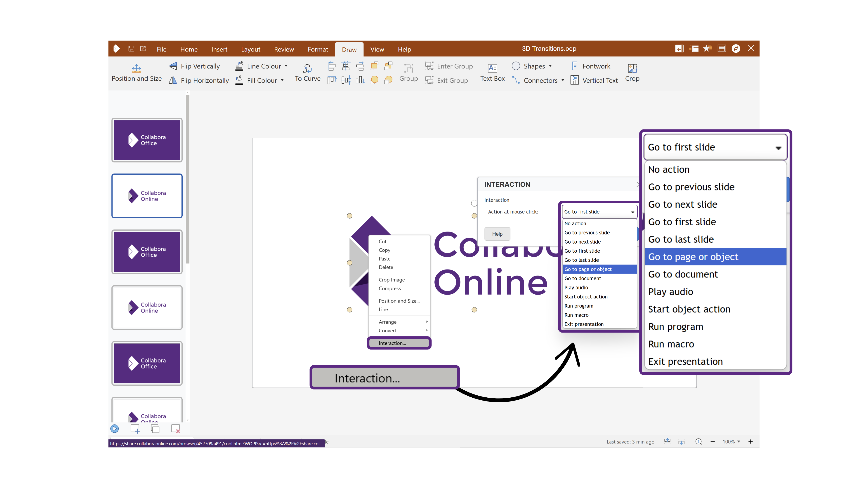
Task: Switch to the Layout tab
Action: pos(251,49)
